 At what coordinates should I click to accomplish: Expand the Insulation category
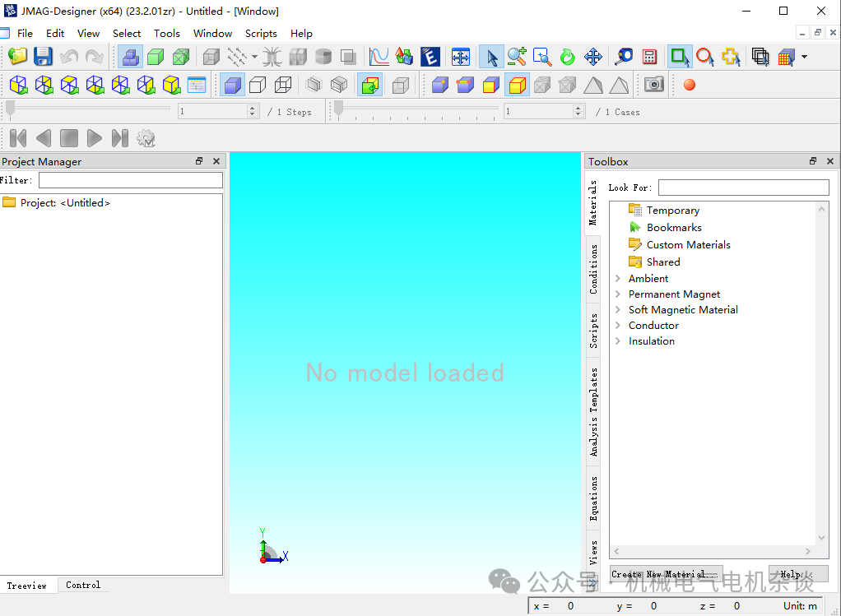coord(618,341)
